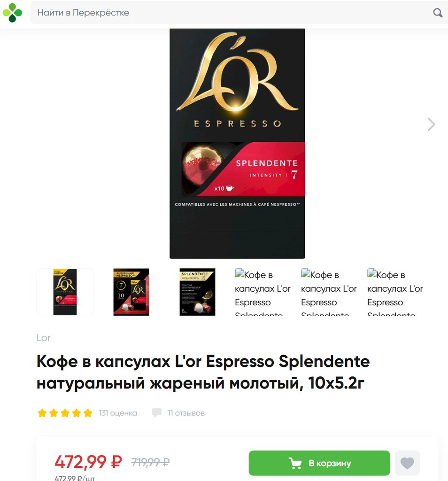Add product with 'В корзину' button
This screenshot has width=448, height=481.
point(319,463)
